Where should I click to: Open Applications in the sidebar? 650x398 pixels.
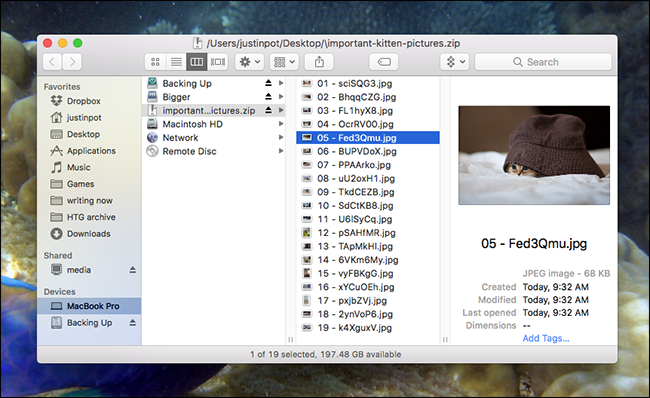(89, 150)
